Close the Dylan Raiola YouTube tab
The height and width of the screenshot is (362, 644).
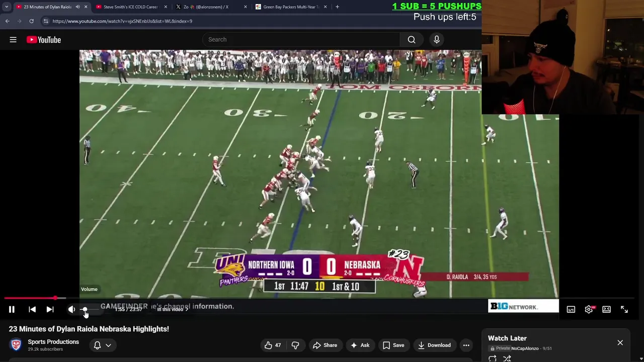(x=86, y=7)
